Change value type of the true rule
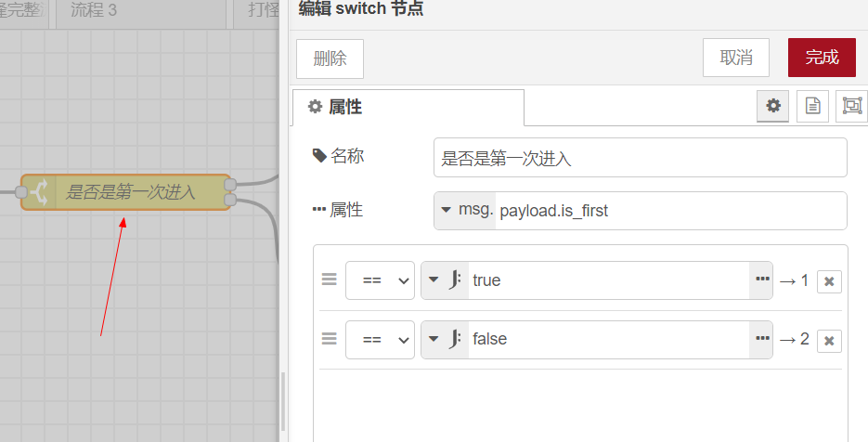 click(446, 280)
